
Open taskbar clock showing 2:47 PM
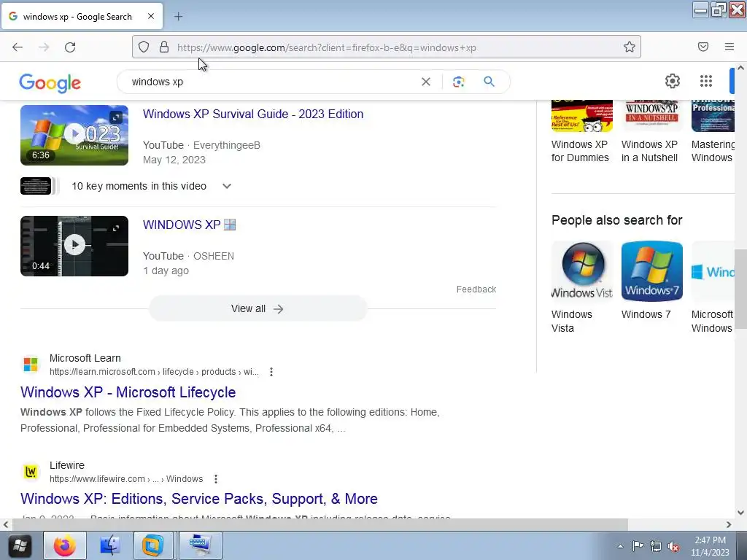click(x=710, y=546)
